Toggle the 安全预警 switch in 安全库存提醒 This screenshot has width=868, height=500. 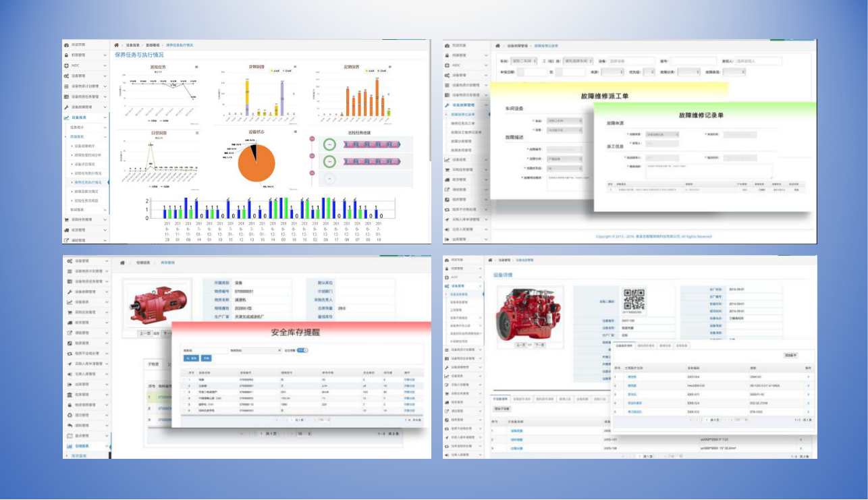point(302,350)
